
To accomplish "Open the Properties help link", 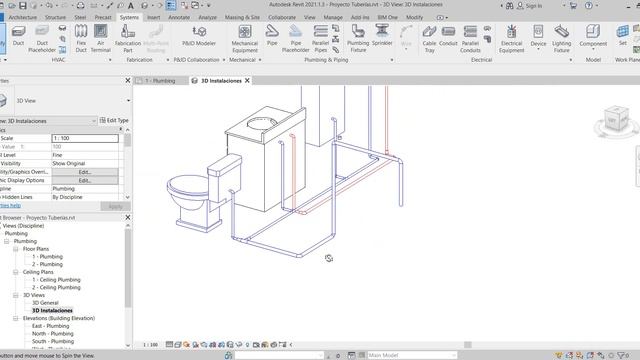I will (10, 206).
